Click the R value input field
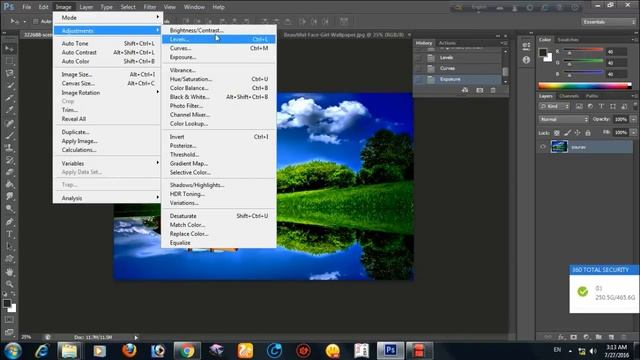 [x=616, y=52]
